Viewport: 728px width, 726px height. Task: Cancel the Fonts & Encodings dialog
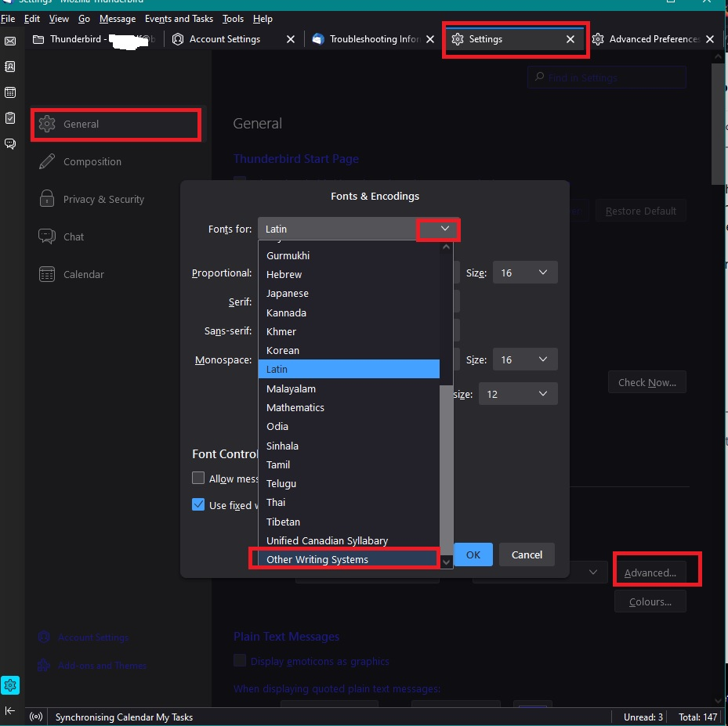tap(527, 554)
